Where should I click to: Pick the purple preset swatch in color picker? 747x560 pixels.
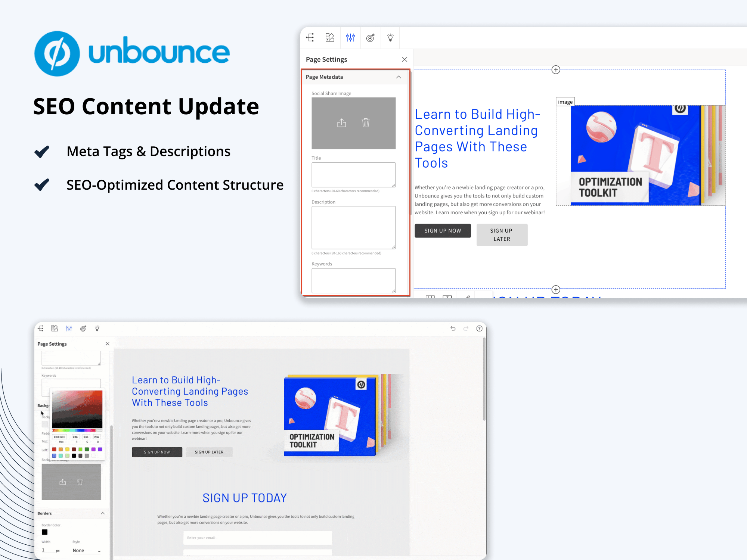[x=100, y=449]
